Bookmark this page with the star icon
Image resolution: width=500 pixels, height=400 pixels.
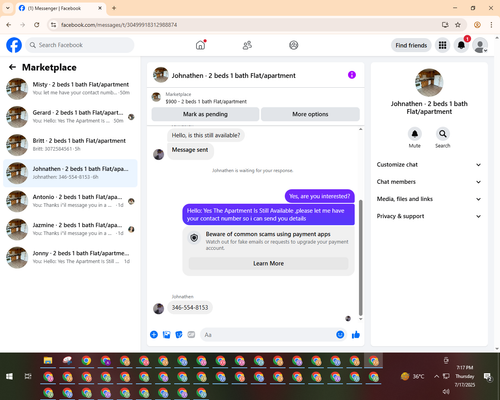(x=458, y=25)
